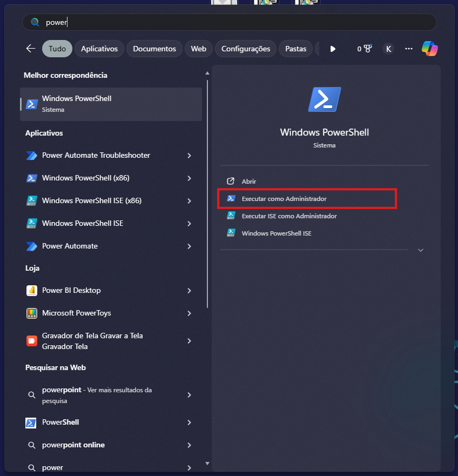Switch to the Aplicativos filter tab
The height and width of the screenshot is (476, 458).
point(99,49)
